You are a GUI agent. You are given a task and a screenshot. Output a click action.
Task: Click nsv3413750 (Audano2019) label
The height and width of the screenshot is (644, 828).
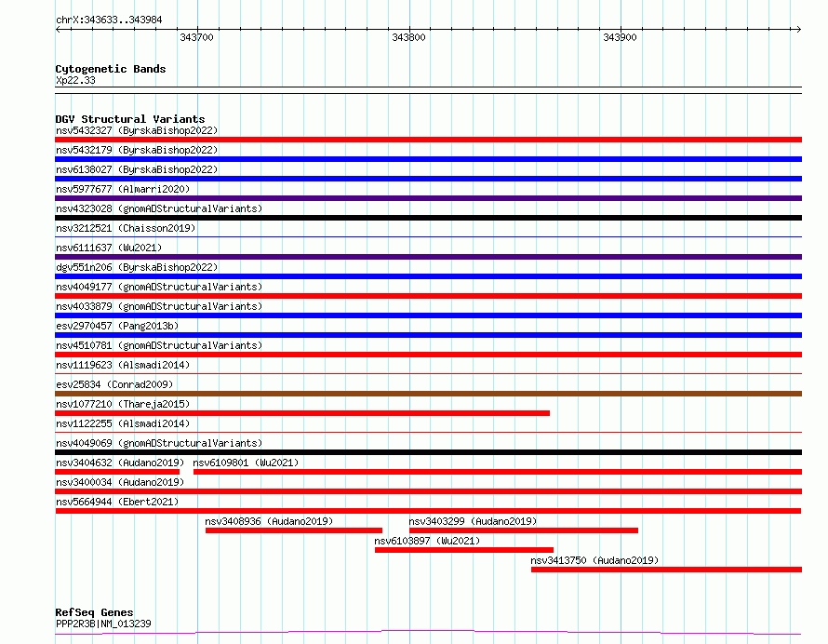click(594, 560)
